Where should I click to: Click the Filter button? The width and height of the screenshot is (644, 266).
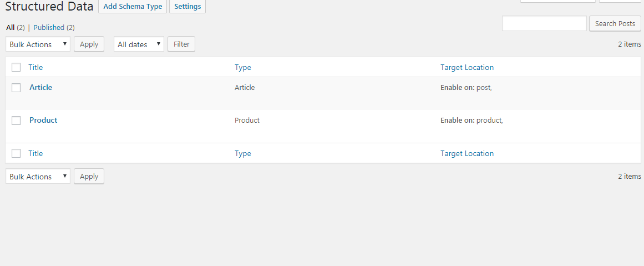click(x=181, y=44)
